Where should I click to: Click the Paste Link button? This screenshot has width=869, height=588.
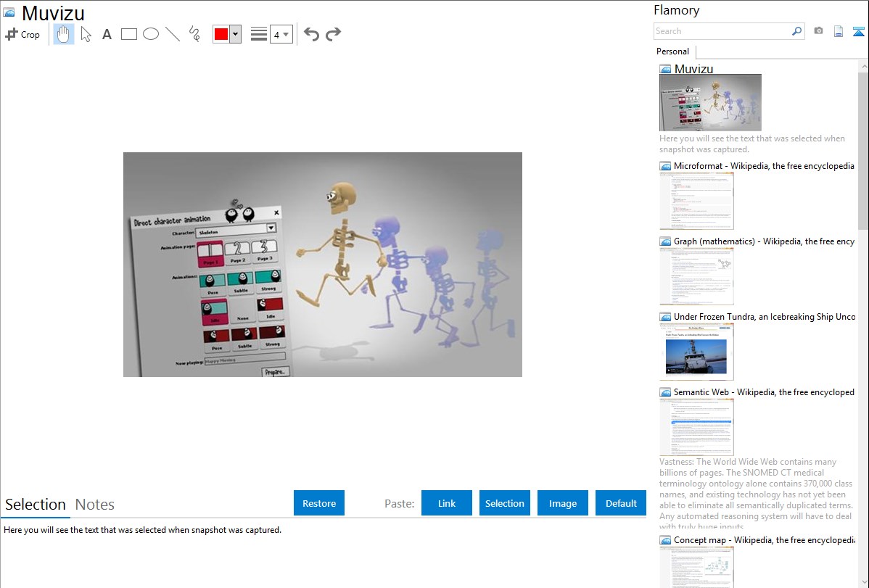pos(447,503)
